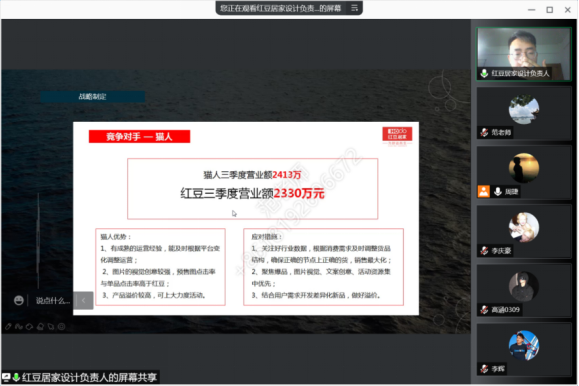Click the orange host icon beside 周婕
The height and width of the screenshot is (386, 579).
pos(484,191)
